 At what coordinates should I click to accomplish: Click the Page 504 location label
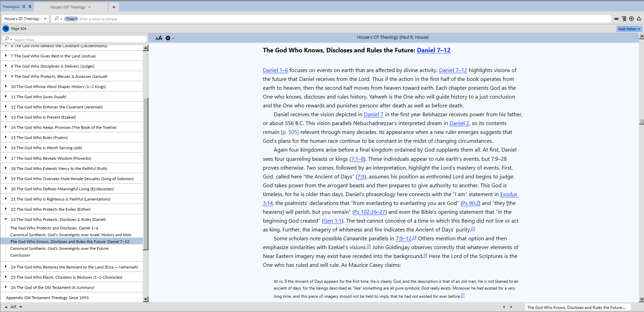(19, 29)
